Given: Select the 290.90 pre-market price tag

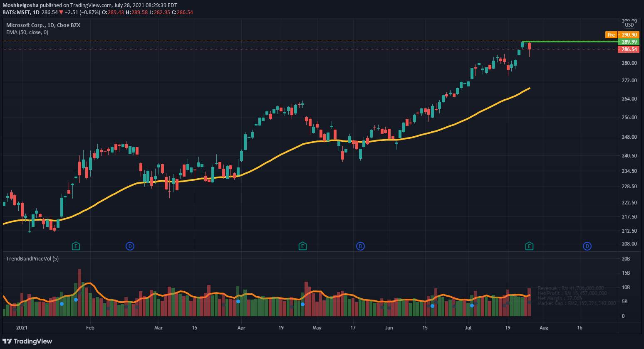Looking at the screenshot, I should [x=629, y=35].
